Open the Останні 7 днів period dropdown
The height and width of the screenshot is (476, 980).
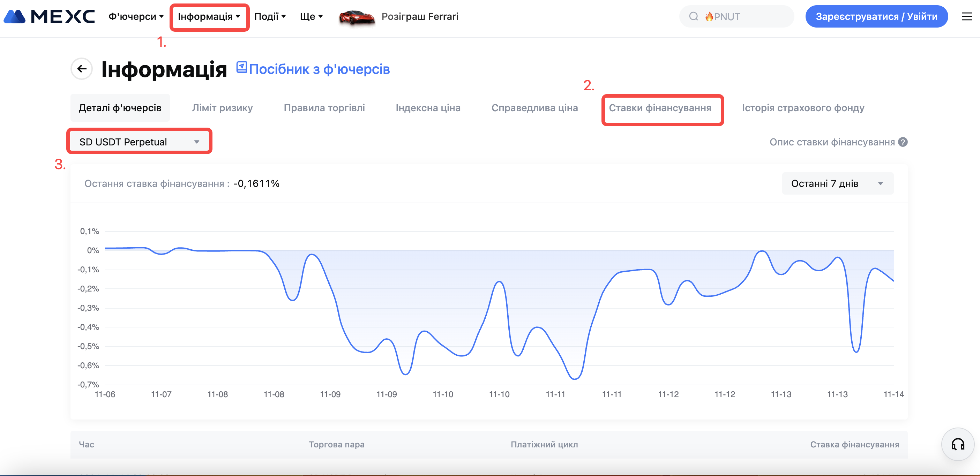(837, 184)
